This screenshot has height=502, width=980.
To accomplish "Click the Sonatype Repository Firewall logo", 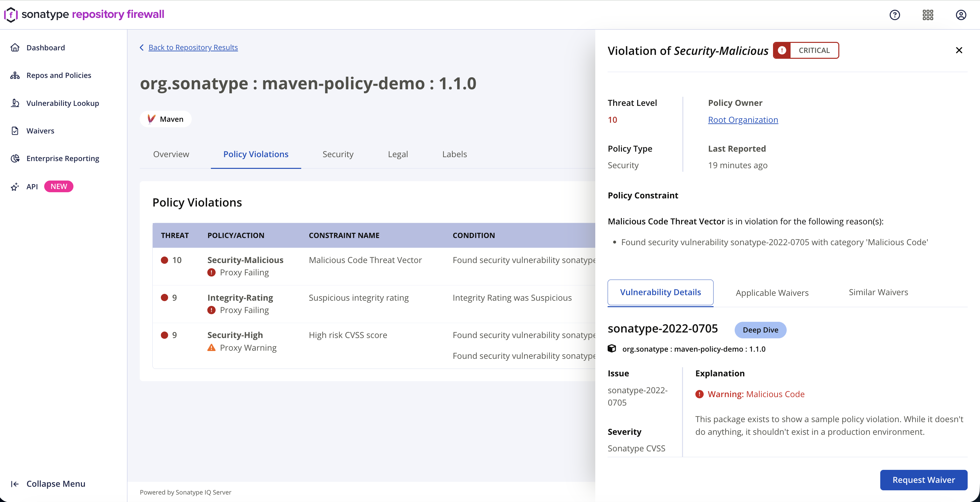I will (x=84, y=15).
